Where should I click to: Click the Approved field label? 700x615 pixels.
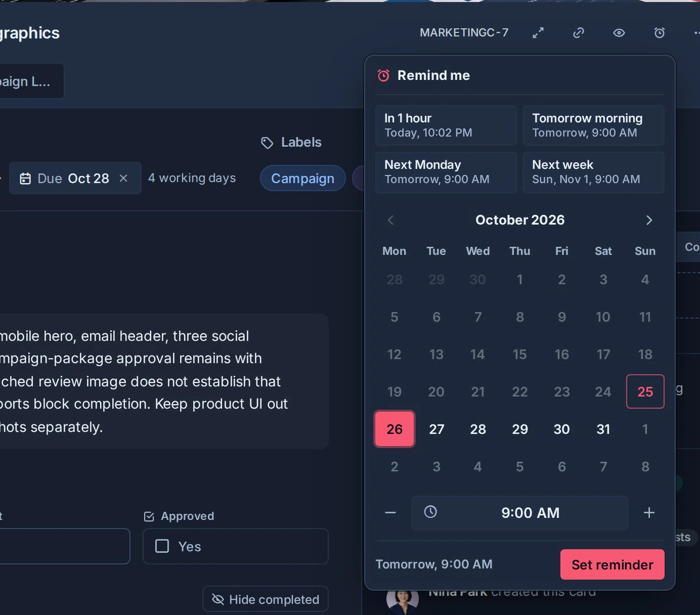pos(188,516)
